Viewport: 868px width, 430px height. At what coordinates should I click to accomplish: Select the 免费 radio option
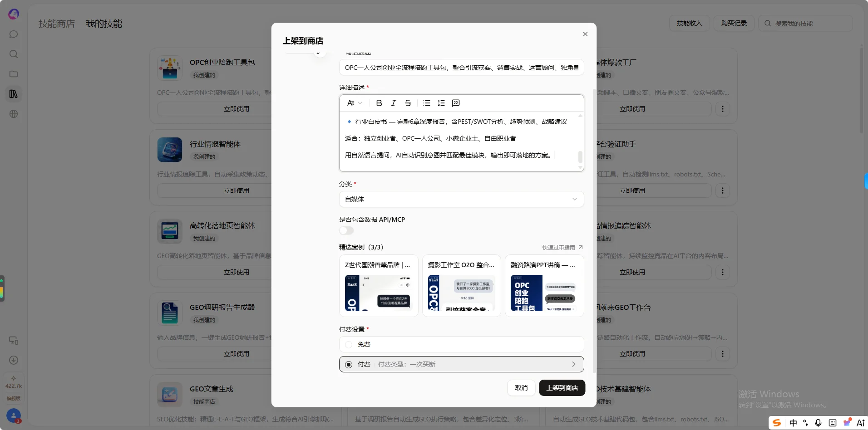coord(349,345)
